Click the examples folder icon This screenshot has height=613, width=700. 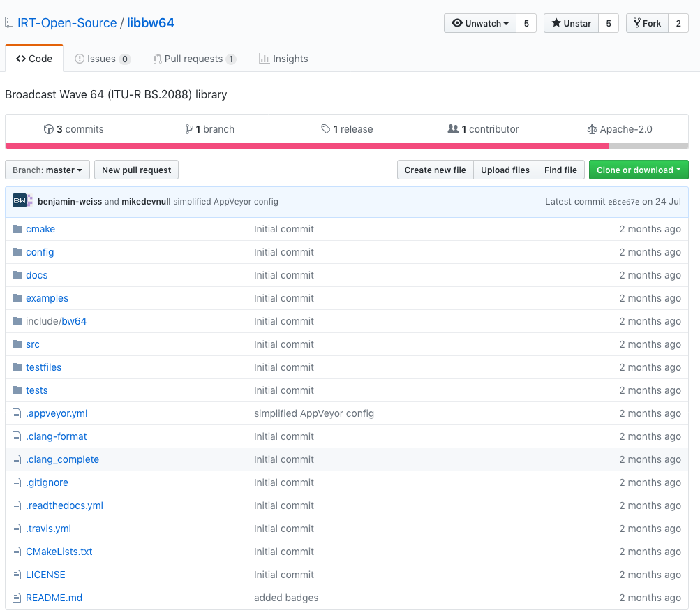[17, 298]
